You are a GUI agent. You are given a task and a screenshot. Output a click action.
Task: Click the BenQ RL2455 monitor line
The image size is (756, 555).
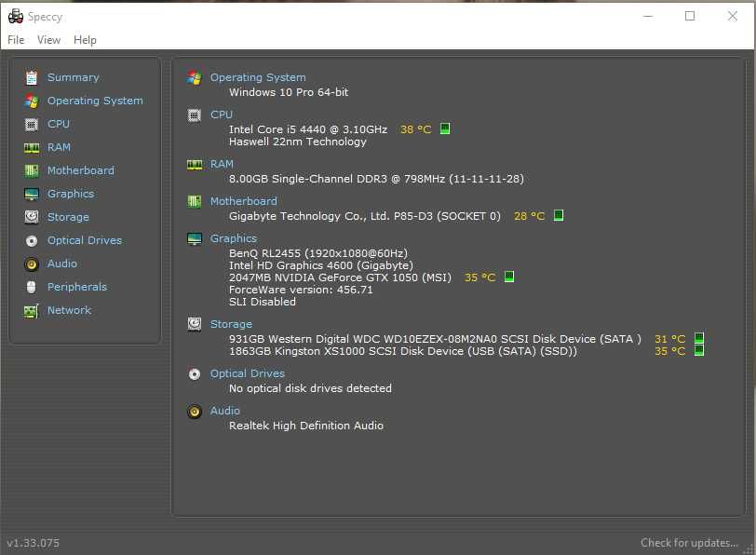pyautogui.click(x=318, y=253)
